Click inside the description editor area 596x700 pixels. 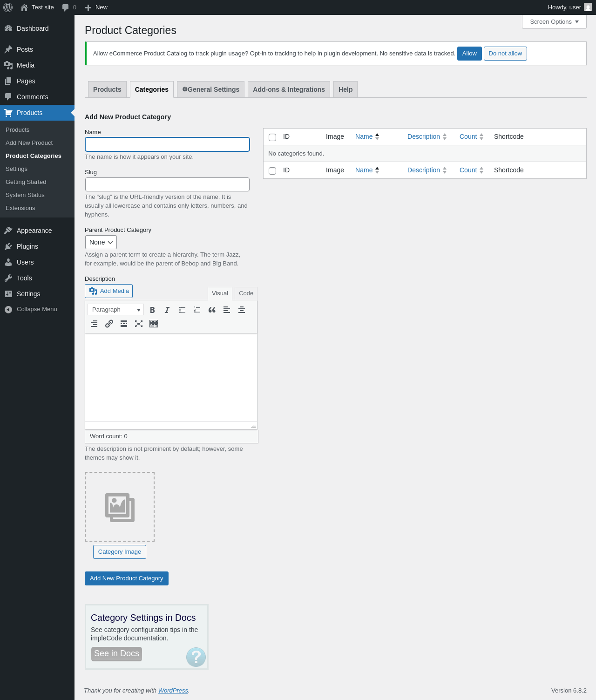pos(171,378)
